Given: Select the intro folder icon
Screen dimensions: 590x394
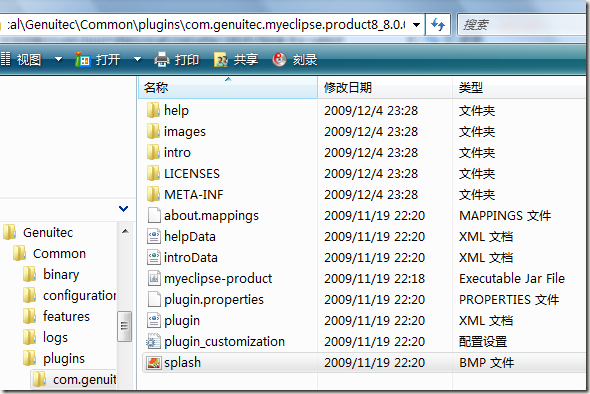Looking at the screenshot, I should click(x=153, y=152).
